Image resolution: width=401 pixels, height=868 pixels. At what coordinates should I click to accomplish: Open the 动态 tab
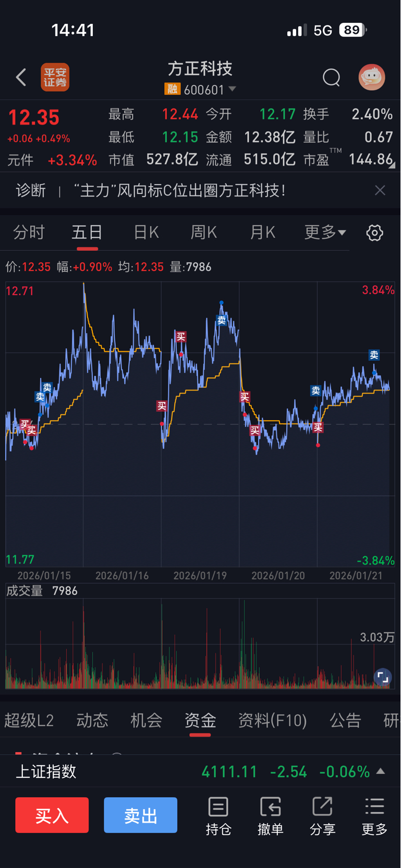tap(92, 720)
